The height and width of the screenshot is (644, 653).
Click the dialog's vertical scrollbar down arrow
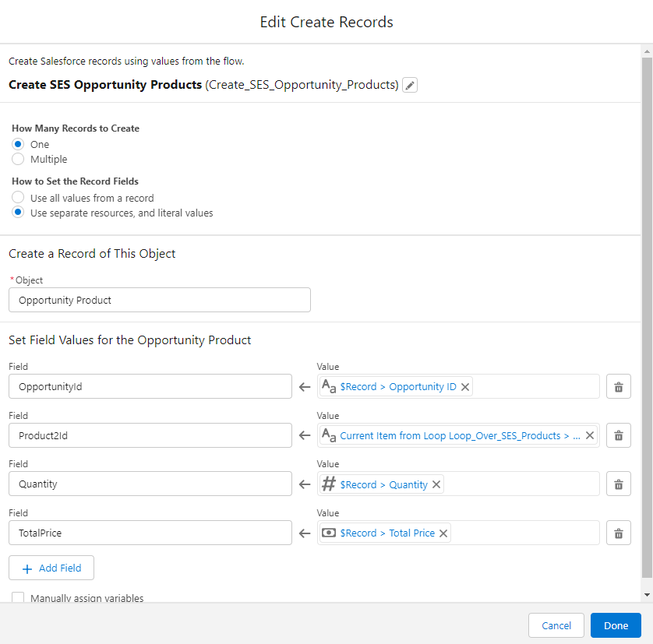click(647, 595)
